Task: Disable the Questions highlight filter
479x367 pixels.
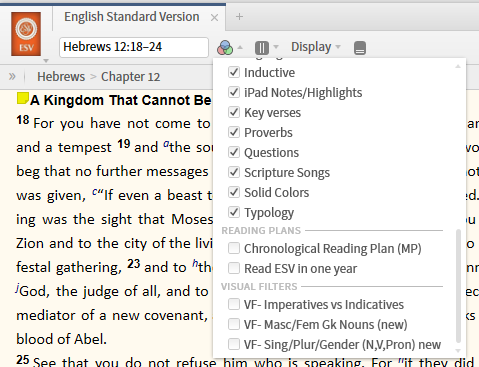Action: tap(234, 152)
